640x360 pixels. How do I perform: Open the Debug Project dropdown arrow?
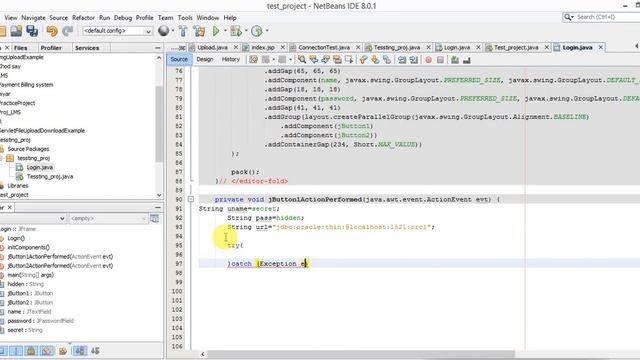(246, 31)
